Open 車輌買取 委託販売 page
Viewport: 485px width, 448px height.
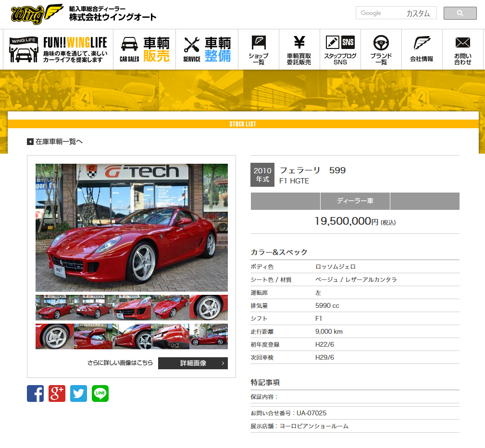pyautogui.click(x=299, y=49)
